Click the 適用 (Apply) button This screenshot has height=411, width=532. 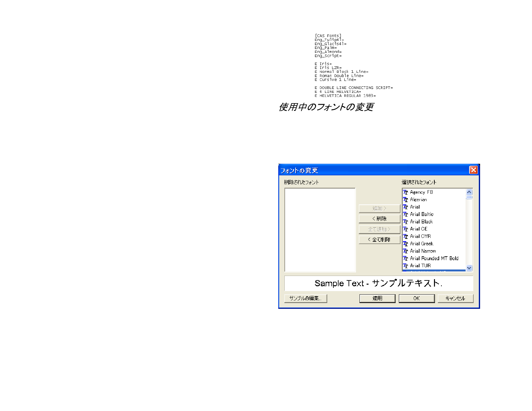click(377, 298)
